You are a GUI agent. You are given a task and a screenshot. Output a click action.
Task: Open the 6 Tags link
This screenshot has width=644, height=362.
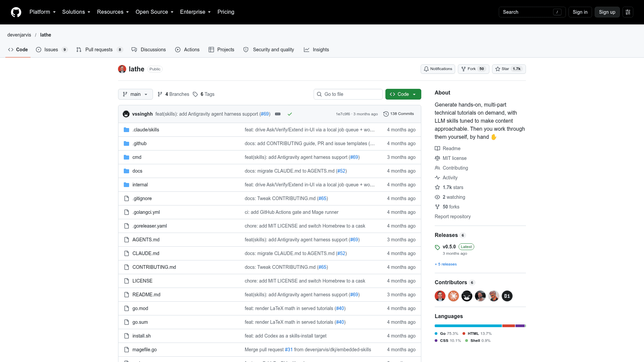tap(204, 94)
